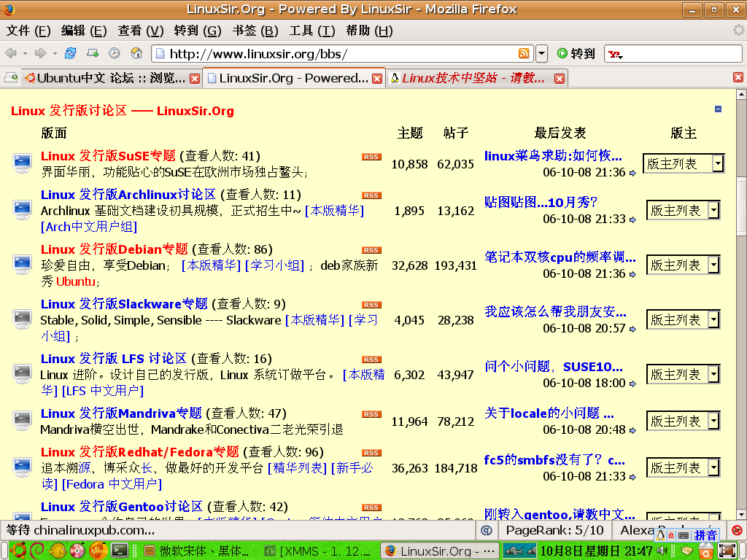Image resolution: width=747 pixels, height=560 pixels.
Task: Click inside the Yahoo search box
Action: coord(683,54)
